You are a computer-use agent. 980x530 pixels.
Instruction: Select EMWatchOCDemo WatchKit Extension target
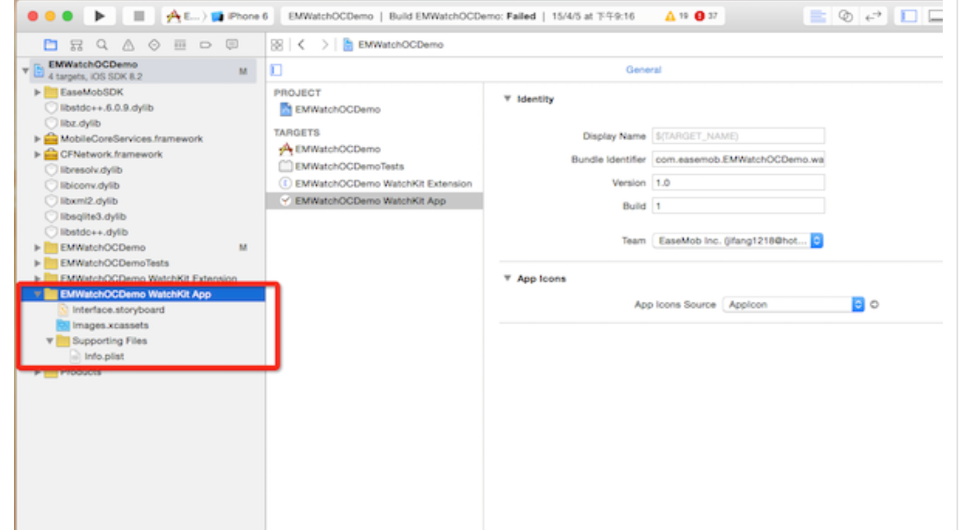pos(383,184)
